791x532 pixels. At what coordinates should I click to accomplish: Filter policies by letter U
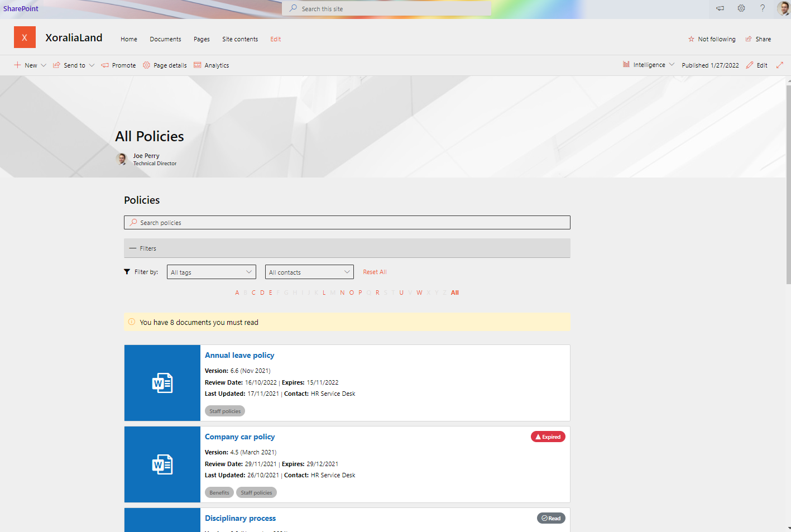pyautogui.click(x=401, y=293)
